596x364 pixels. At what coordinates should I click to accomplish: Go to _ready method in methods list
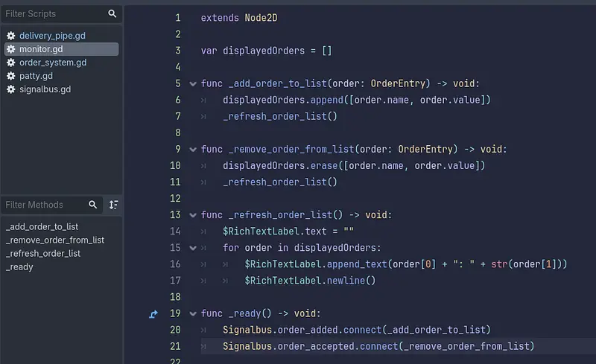[x=19, y=266]
